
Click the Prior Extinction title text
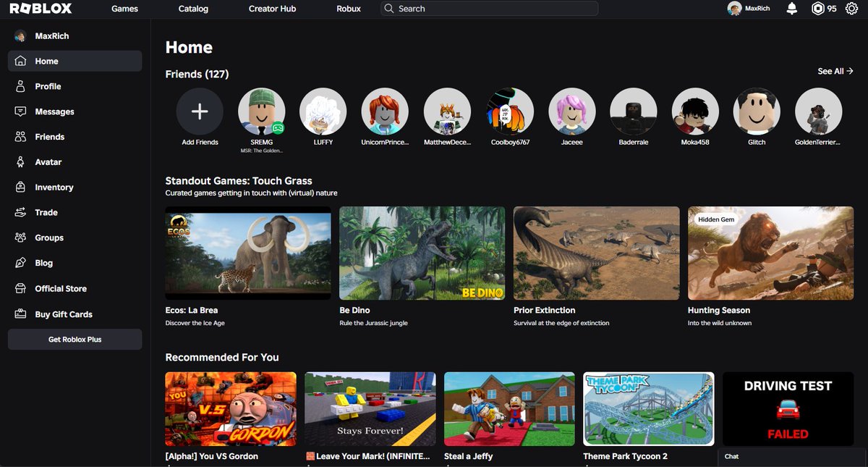[x=545, y=310]
